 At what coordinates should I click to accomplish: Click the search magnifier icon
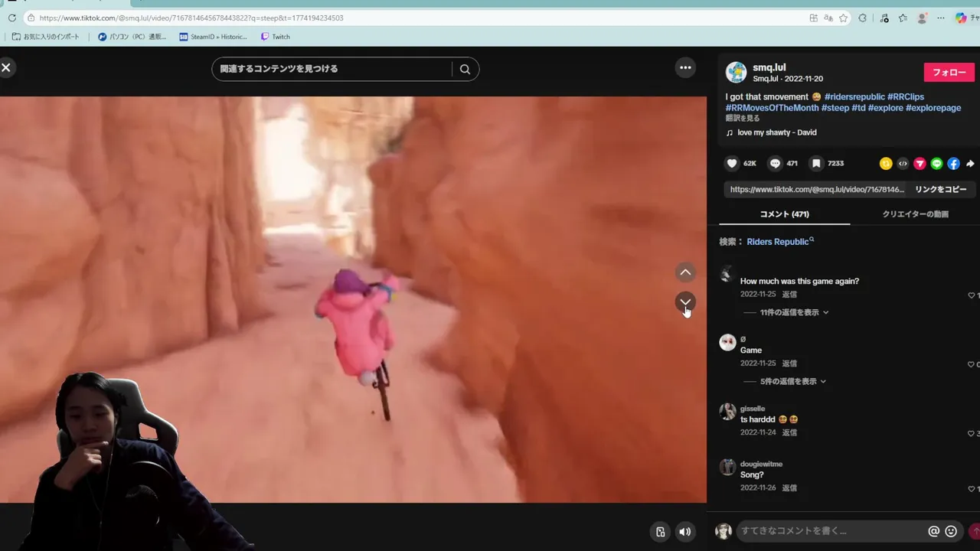465,69
